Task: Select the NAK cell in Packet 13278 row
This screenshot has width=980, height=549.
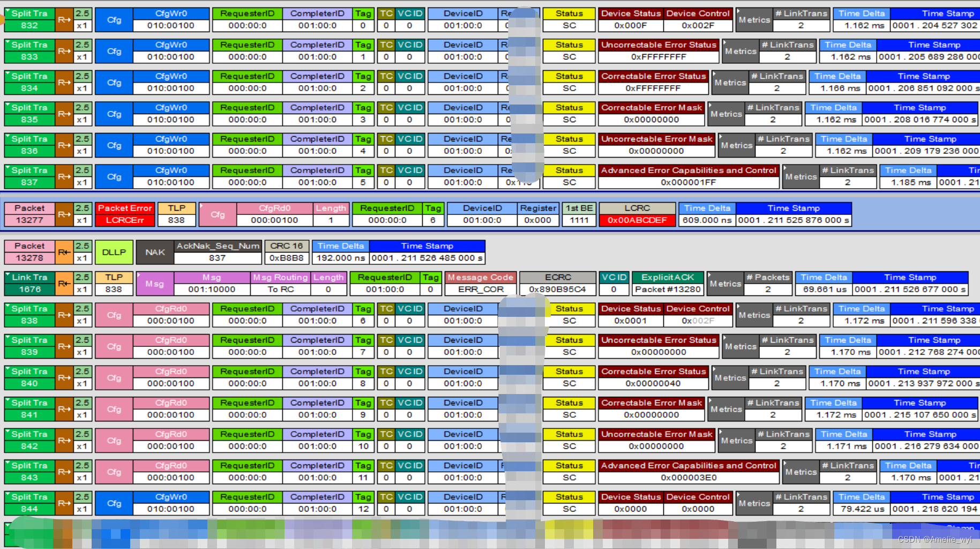Action: click(155, 252)
